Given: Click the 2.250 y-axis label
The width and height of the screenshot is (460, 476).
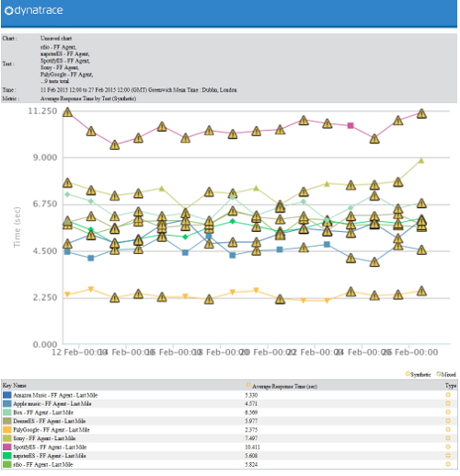Looking at the screenshot, I should click(45, 297).
